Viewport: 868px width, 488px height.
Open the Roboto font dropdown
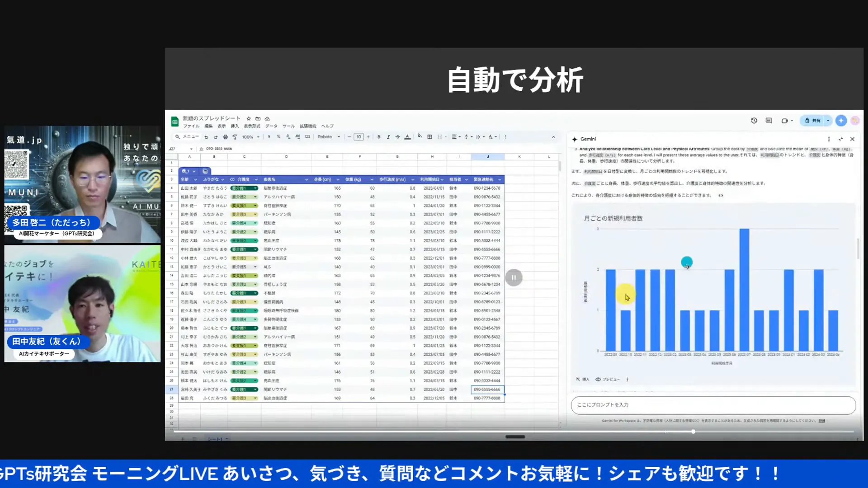pyautogui.click(x=329, y=137)
